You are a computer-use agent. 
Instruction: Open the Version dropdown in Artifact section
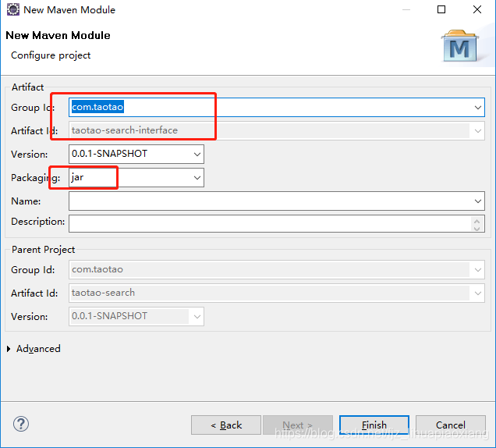click(197, 155)
